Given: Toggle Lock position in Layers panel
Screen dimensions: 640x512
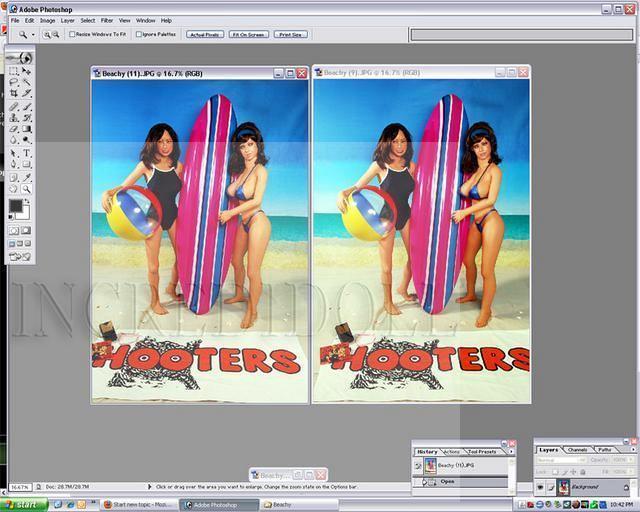Looking at the screenshot, I should (573, 472).
